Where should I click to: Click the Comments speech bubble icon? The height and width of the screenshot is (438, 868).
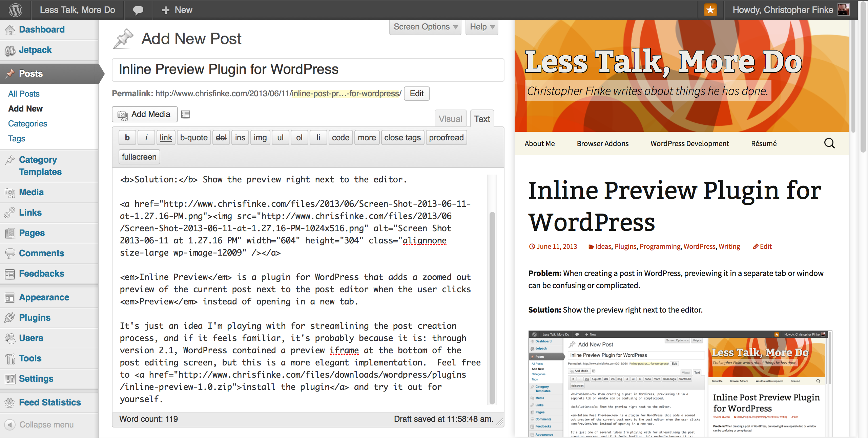(10, 254)
